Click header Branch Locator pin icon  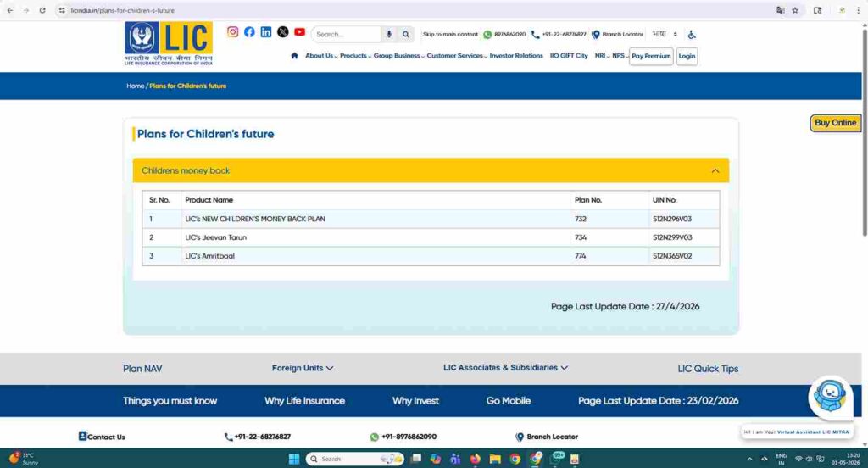(595, 35)
